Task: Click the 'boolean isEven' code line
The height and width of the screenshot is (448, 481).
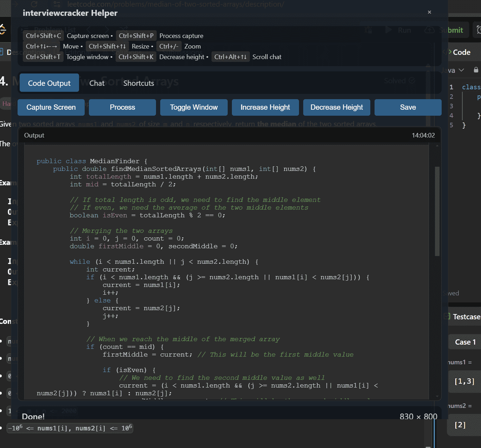Action: coord(147,215)
